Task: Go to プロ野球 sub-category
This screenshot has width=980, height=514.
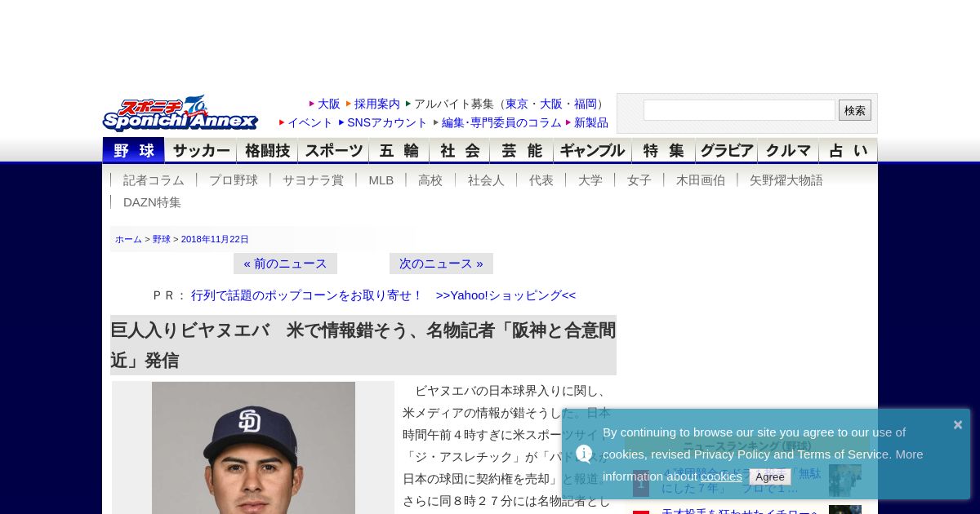Action: point(234,180)
